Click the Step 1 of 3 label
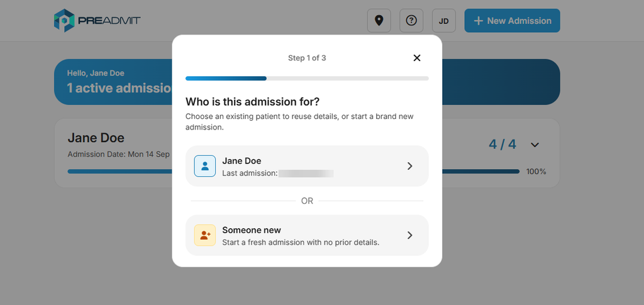The width and height of the screenshot is (644, 305). tap(307, 58)
